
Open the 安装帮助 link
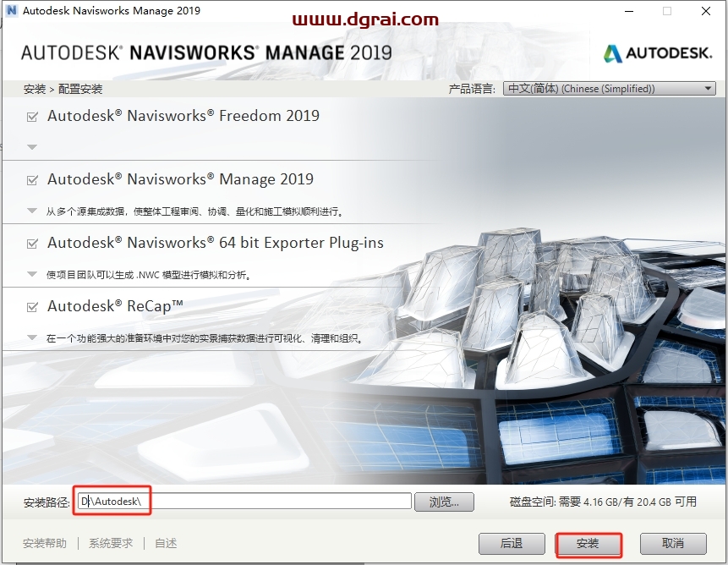[x=45, y=543]
